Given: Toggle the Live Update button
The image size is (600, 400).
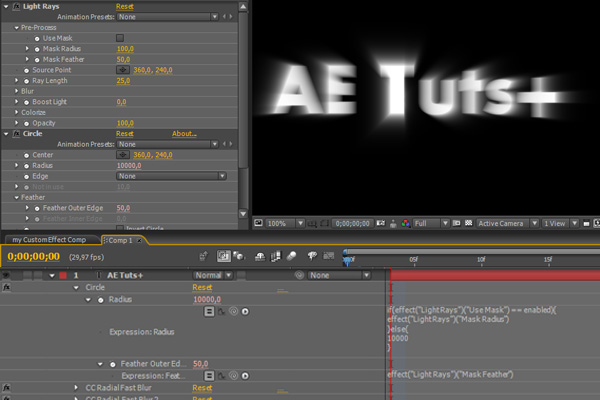Looking at the screenshot, I should click(224, 256).
